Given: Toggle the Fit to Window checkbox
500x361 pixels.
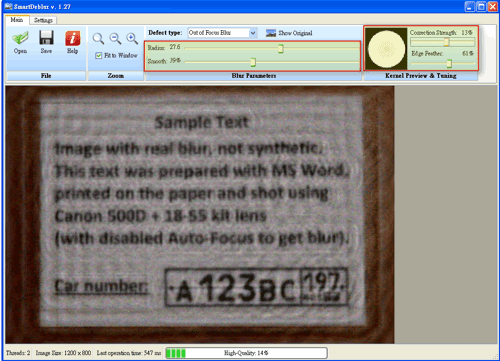Looking at the screenshot, I should tap(98, 56).
